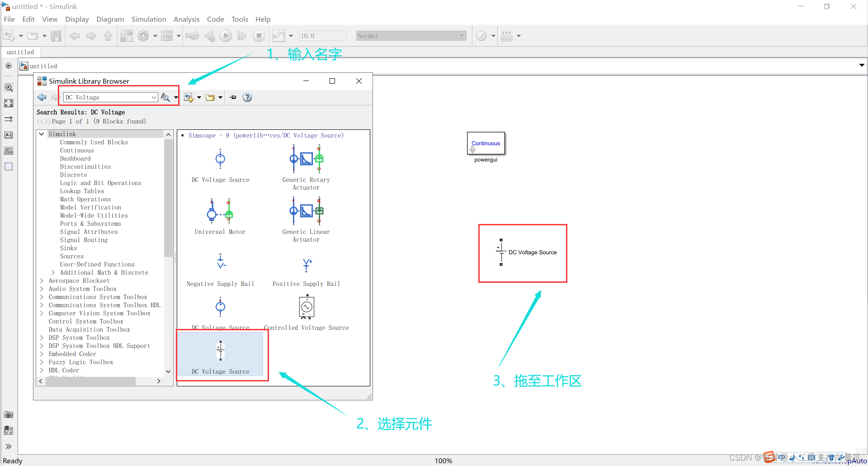The height and width of the screenshot is (466, 868).
Task: Open Model Configuration Parameters gear
Action: click(144, 36)
